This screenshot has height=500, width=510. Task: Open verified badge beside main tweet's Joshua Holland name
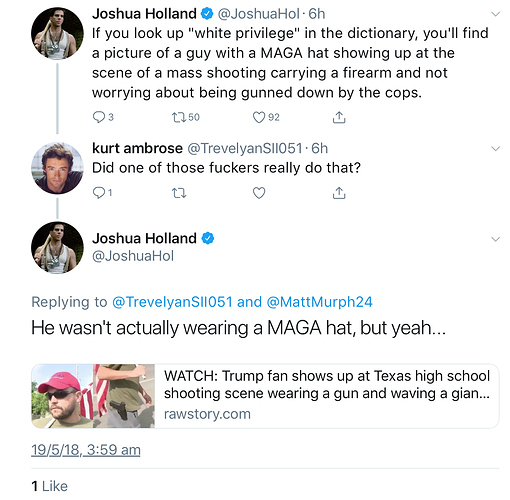point(208,238)
